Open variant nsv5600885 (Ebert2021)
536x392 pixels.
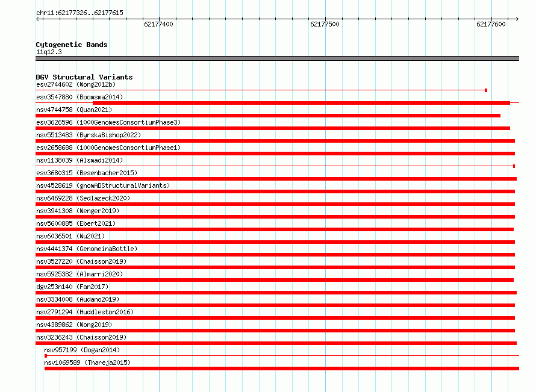pyautogui.click(x=76, y=223)
